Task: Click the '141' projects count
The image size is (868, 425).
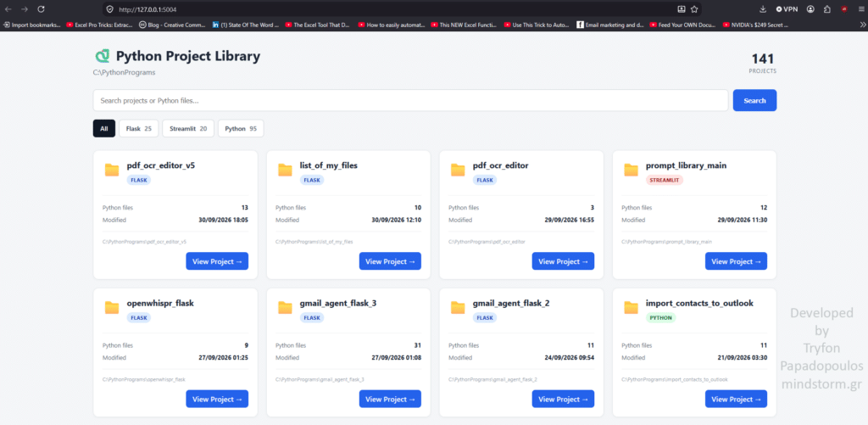Action: point(762,59)
